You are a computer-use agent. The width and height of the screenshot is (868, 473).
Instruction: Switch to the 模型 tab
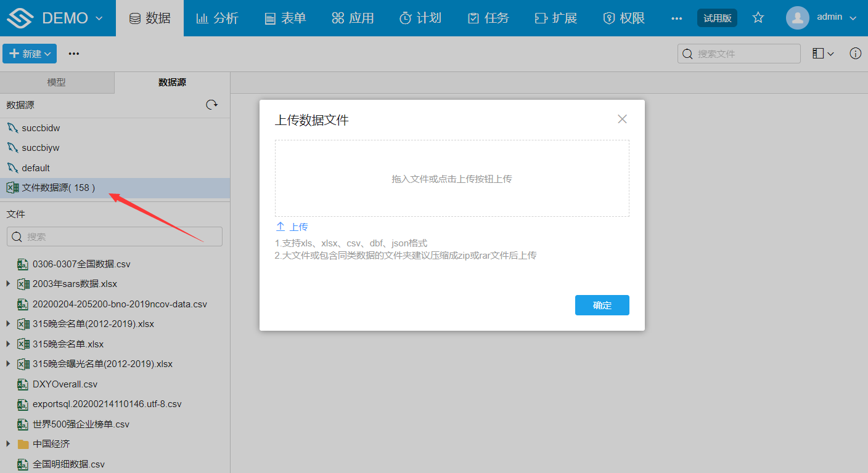point(57,83)
